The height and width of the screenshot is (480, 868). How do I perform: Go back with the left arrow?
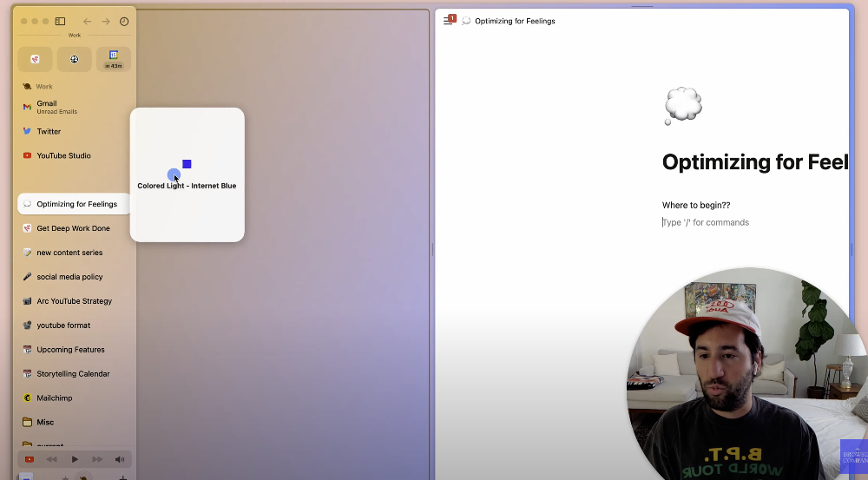pyautogui.click(x=87, y=21)
